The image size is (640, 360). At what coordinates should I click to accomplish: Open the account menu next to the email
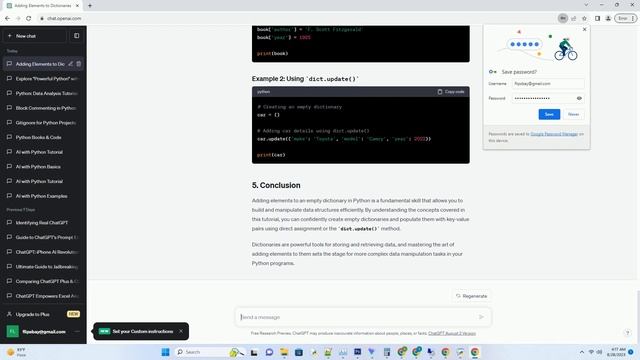click(77, 331)
